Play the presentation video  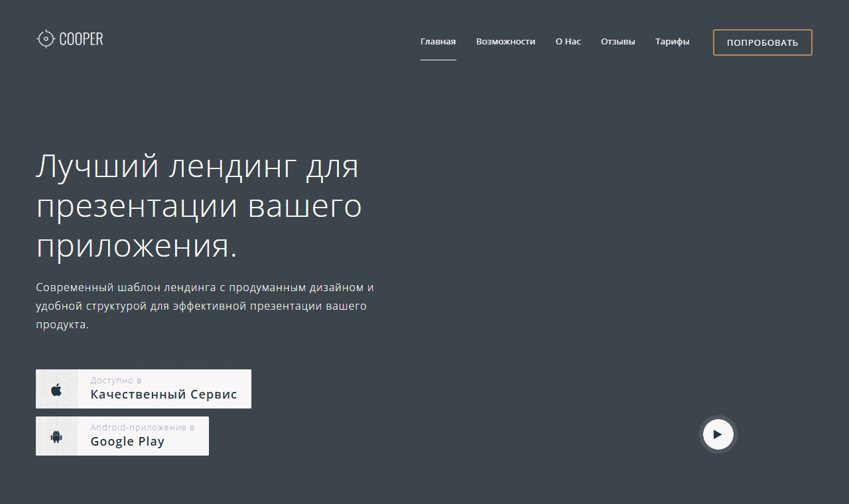point(718,434)
